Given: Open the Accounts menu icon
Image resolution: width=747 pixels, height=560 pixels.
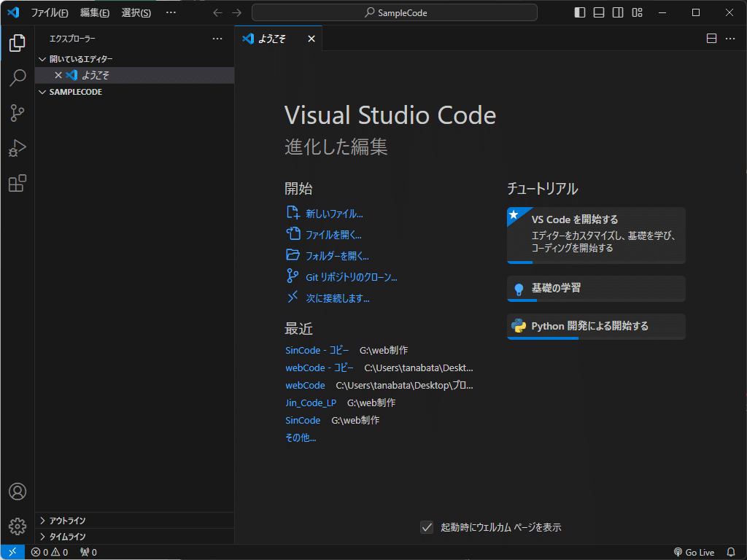Looking at the screenshot, I should 18,491.
